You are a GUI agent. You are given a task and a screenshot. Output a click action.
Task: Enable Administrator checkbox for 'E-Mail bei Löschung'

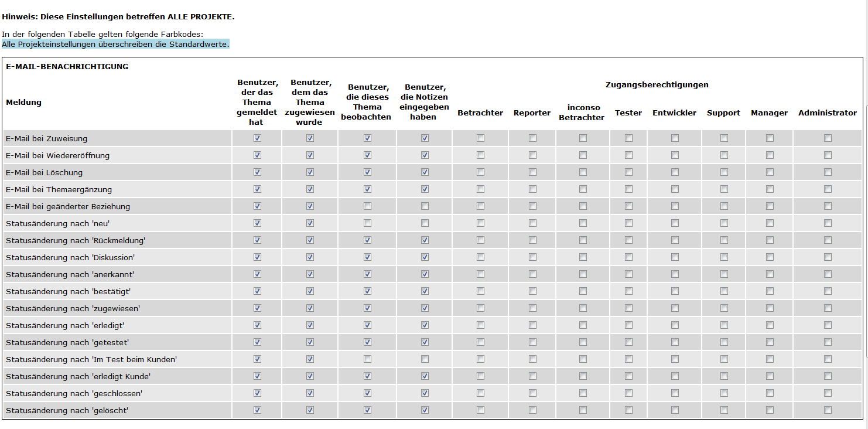[x=828, y=172]
